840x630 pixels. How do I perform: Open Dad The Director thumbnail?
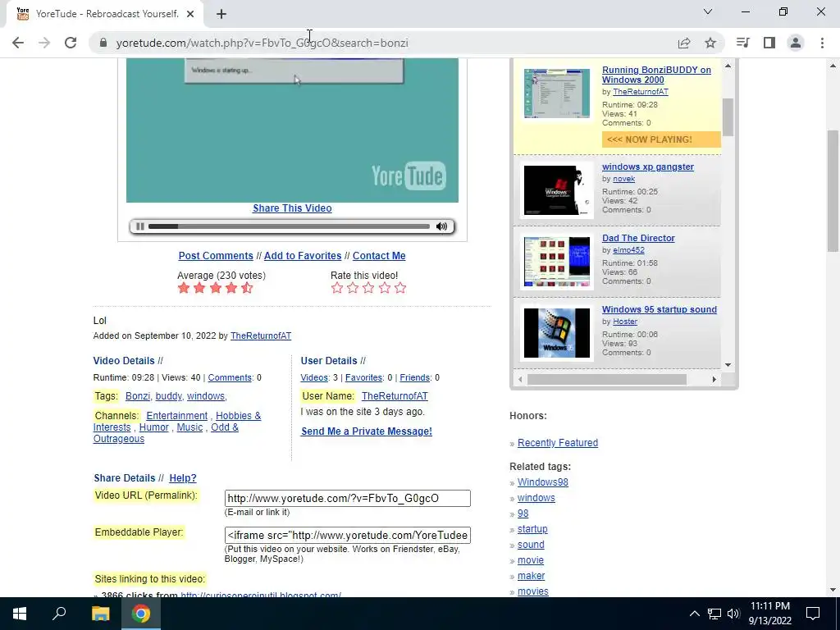557,262
